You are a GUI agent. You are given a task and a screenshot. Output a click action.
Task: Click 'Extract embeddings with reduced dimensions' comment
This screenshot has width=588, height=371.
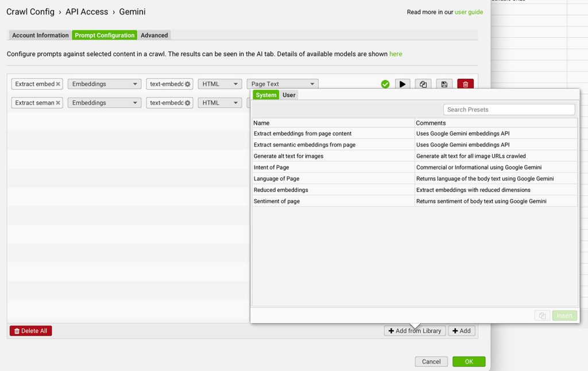coord(473,190)
